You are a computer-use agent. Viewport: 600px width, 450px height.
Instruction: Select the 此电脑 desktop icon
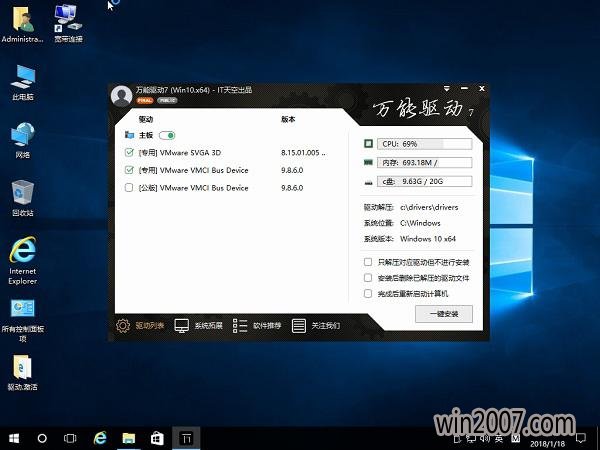[23, 82]
